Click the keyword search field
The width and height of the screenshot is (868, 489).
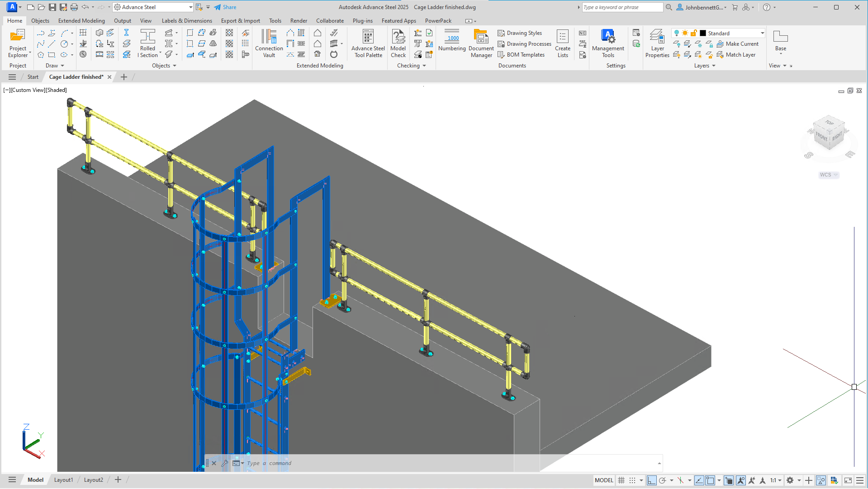[x=622, y=7]
